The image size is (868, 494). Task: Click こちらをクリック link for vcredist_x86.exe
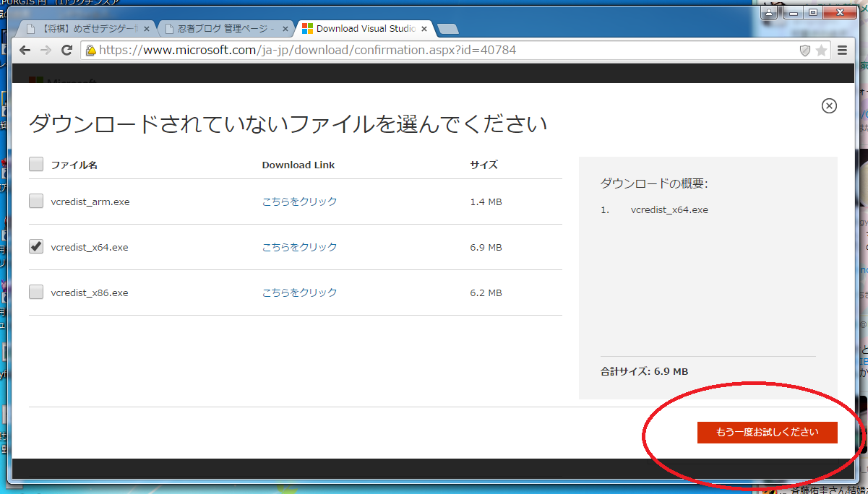click(299, 292)
